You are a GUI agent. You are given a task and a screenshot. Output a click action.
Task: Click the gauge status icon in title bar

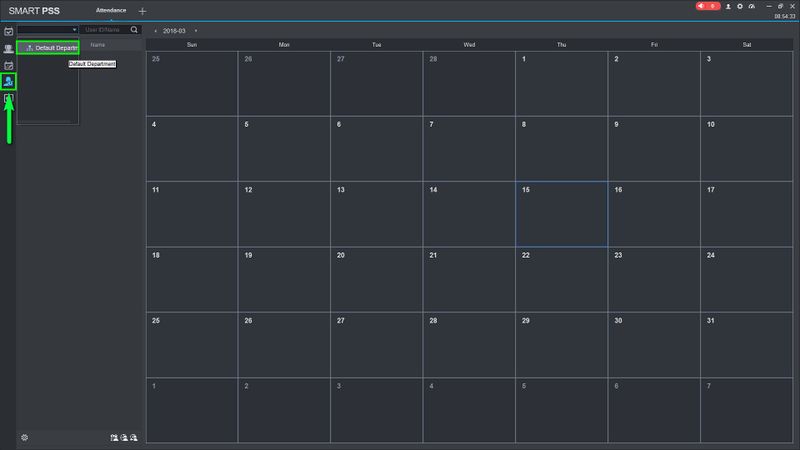click(752, 6)
